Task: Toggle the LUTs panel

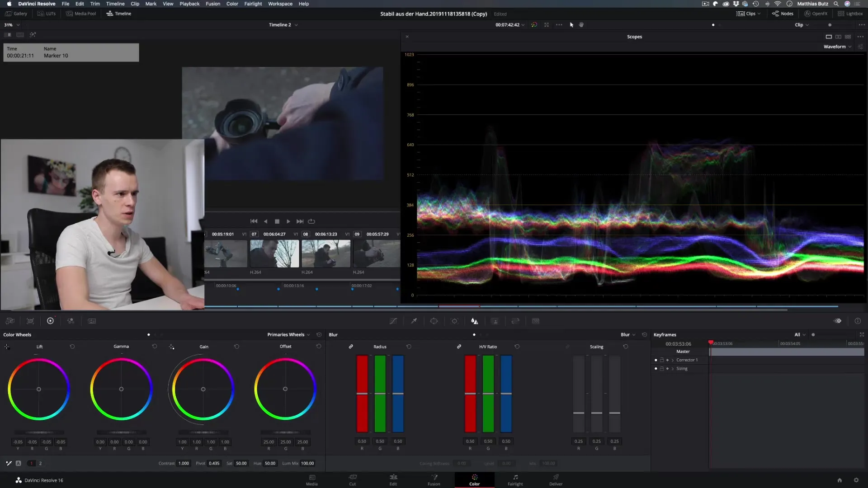Action: [47, 14]
